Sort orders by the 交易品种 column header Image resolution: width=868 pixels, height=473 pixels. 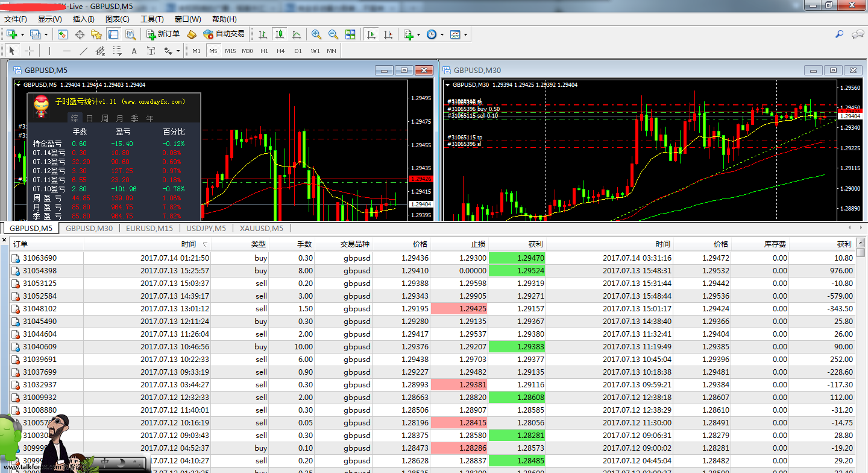click(344, 244)
